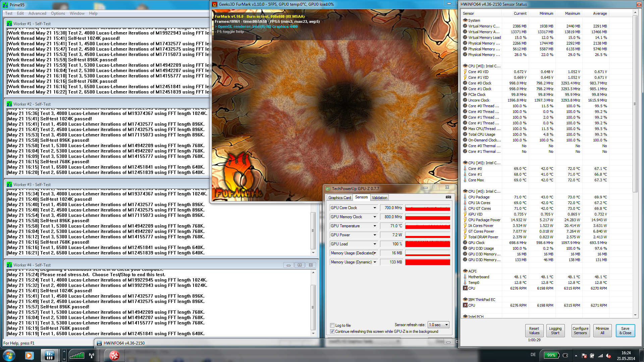Click the Action Center flag icon
The height and width of the screenshot is (362, 644).
coord(584,356)
